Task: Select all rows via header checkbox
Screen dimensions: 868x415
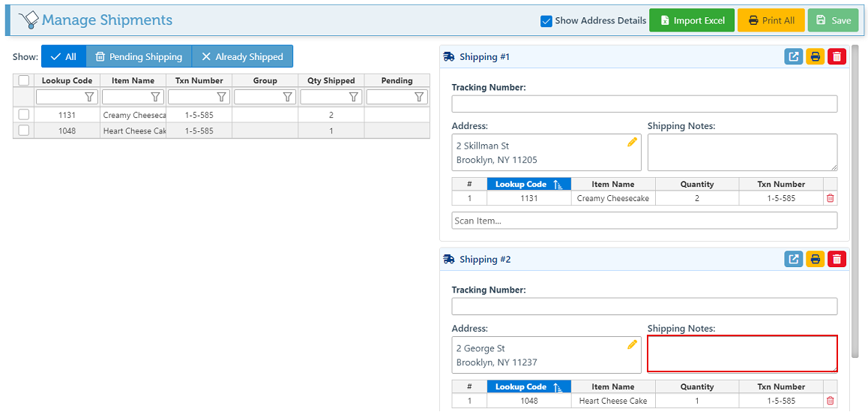Action: point(24,80)
